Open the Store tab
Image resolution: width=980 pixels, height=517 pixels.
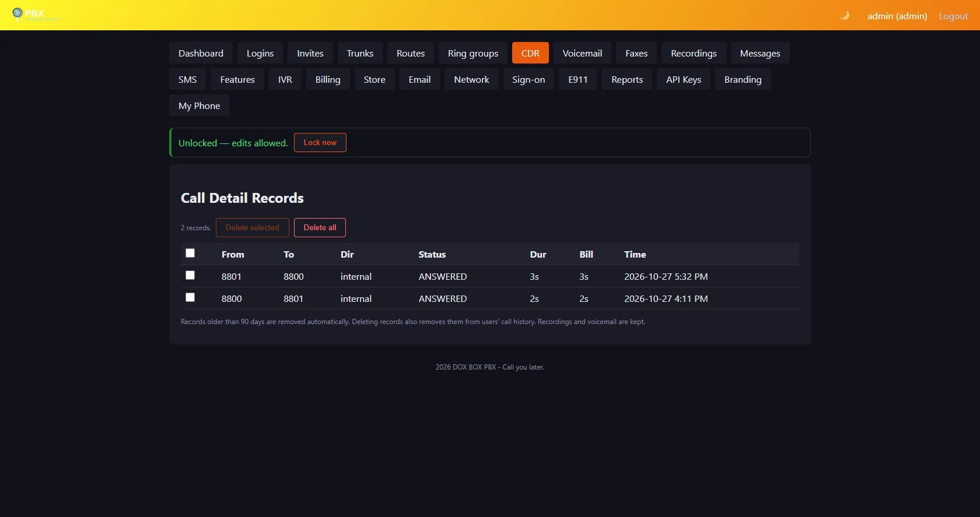(x=374, y=79)
